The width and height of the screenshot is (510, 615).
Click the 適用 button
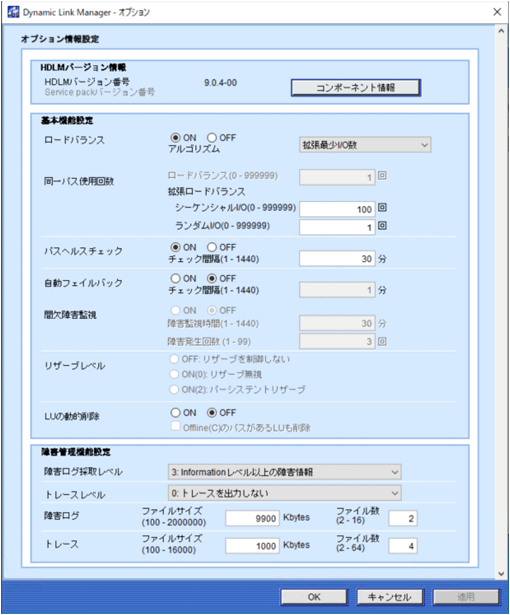(x=466, y=597)
